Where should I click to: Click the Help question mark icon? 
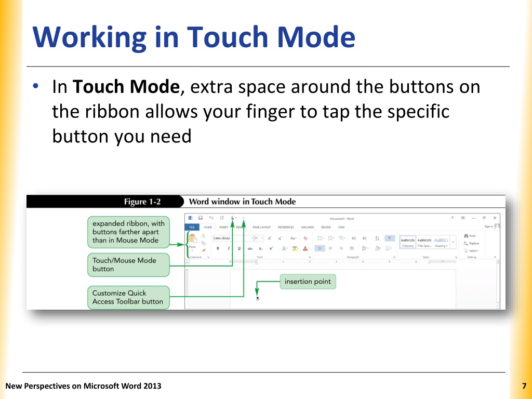pyautogui.click(x=452, y=218)
